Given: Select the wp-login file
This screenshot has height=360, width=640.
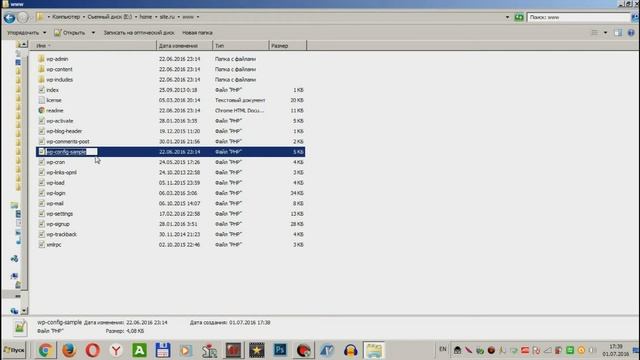Looking at the screenshot, I should click(170, 193).
